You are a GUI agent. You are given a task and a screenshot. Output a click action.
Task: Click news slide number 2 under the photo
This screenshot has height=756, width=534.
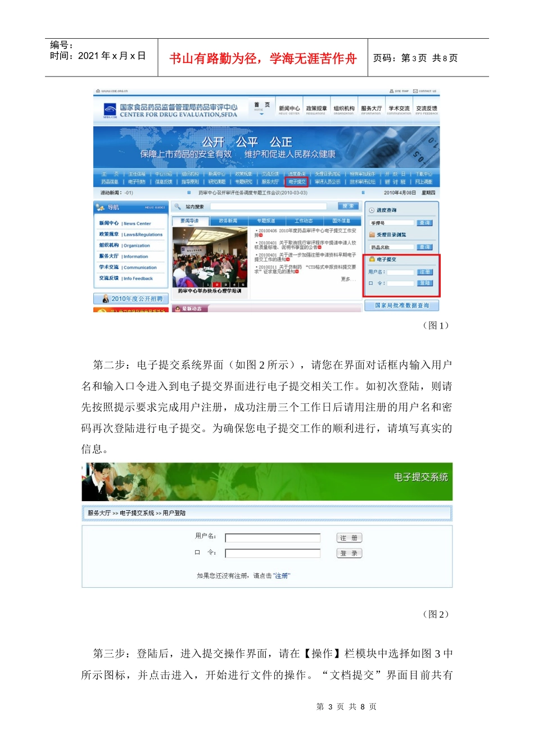[x=218, y=285]
